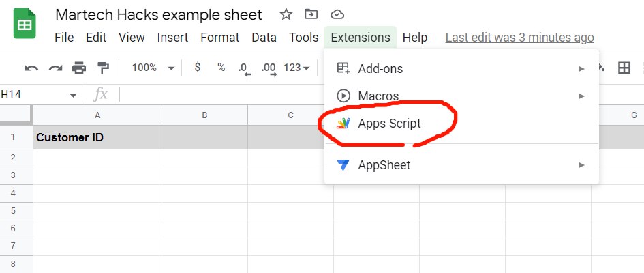Viewport: 644px width, 273px height.
Task: Expand the Add-ons submenu
Action: pos(461,69)
